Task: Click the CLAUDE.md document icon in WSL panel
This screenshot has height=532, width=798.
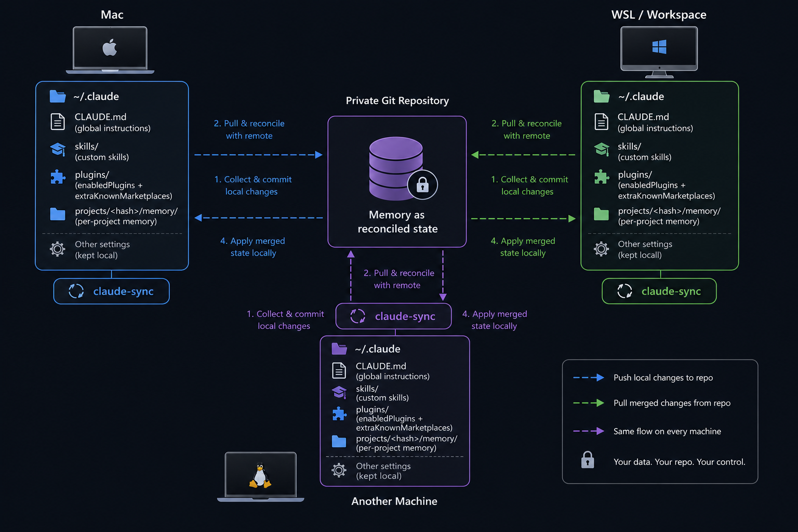Action: (602, 122)
